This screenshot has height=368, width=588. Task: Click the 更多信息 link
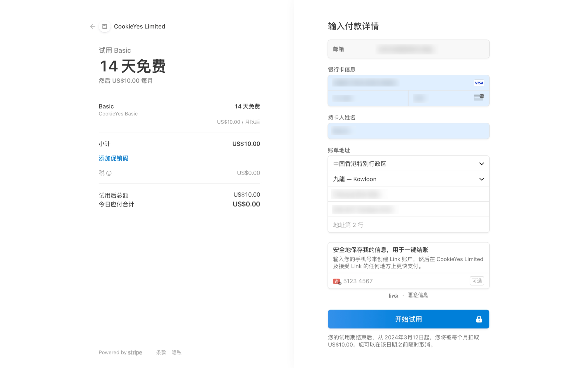(x=418, y=295)
